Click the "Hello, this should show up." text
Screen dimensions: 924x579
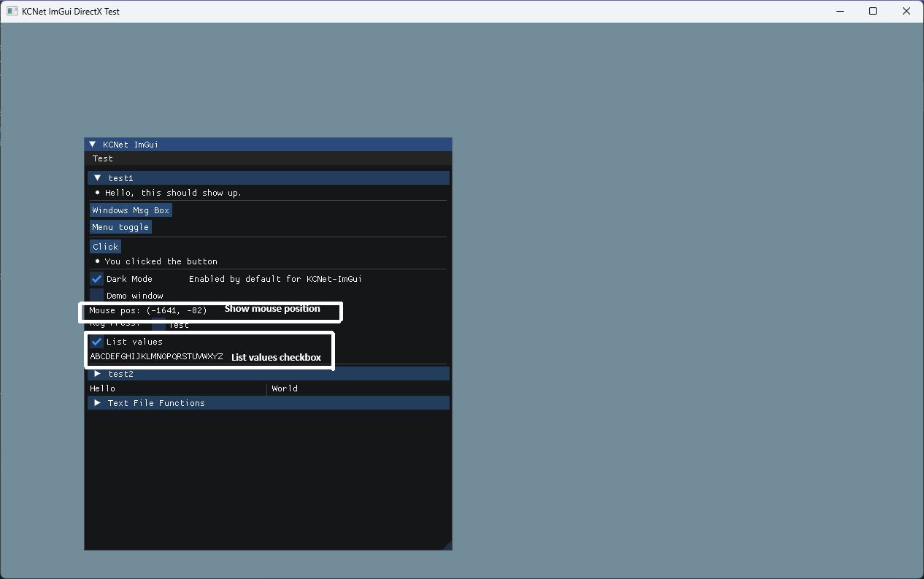coord(173,193)
